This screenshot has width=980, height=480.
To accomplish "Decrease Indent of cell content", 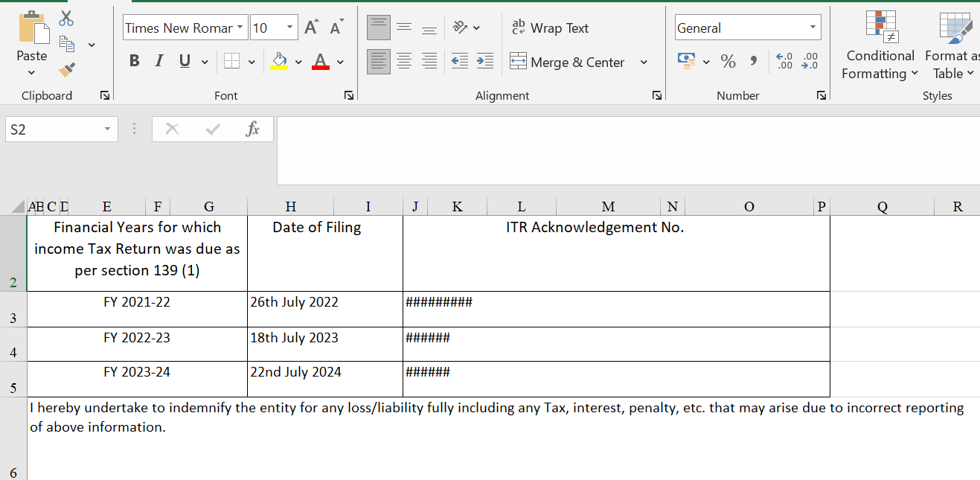I will [x=460, y=62].
